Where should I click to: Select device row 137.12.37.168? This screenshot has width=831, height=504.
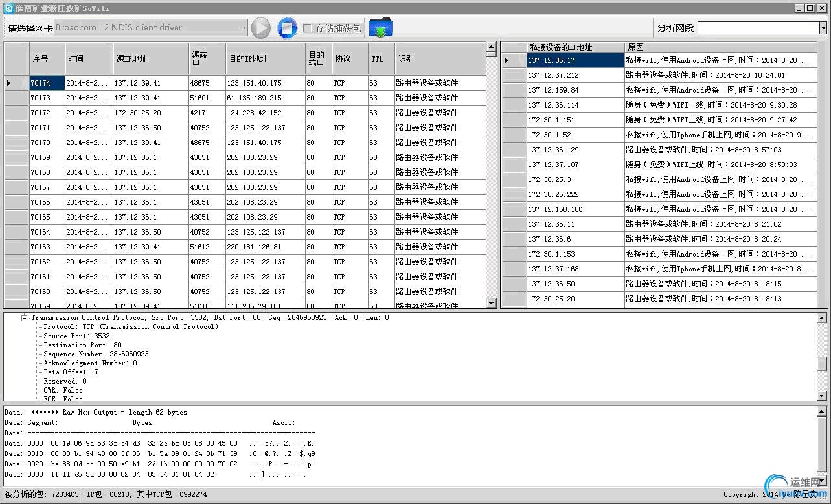[659, 269]
